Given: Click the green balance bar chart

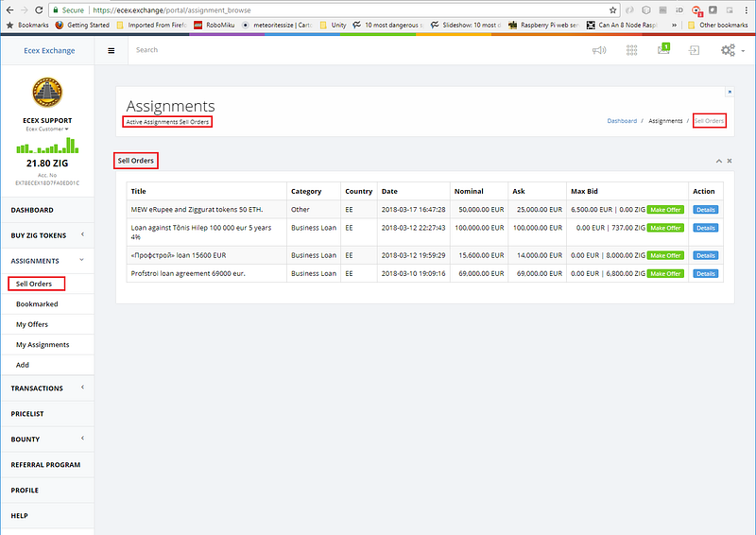Looking at the screenshot, I should pos(47,146).
